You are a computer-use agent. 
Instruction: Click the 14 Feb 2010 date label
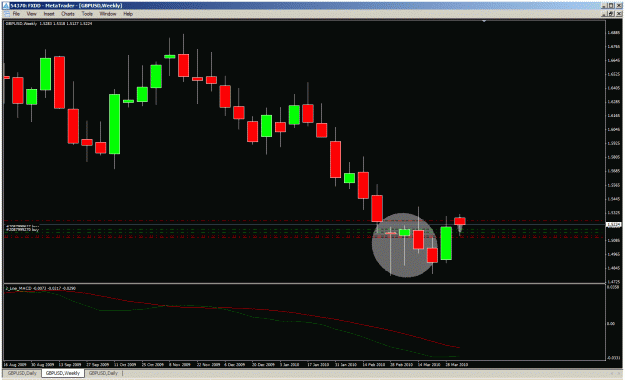coord(373,364)
